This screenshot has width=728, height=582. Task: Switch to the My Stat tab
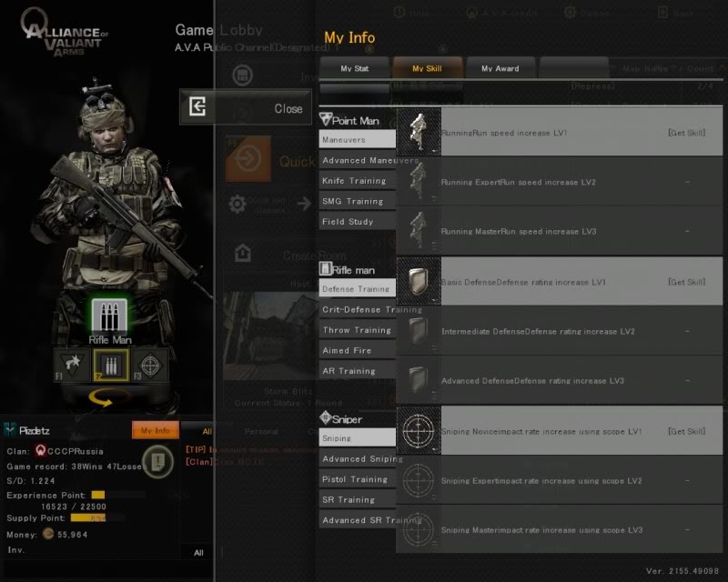(x=355, y=68)
